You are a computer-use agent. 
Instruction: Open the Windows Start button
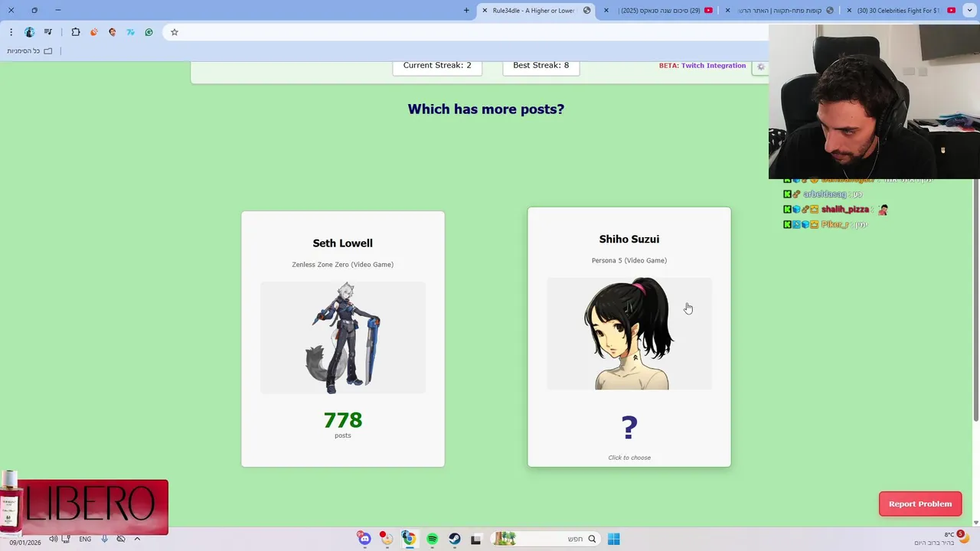click(613, 539)
